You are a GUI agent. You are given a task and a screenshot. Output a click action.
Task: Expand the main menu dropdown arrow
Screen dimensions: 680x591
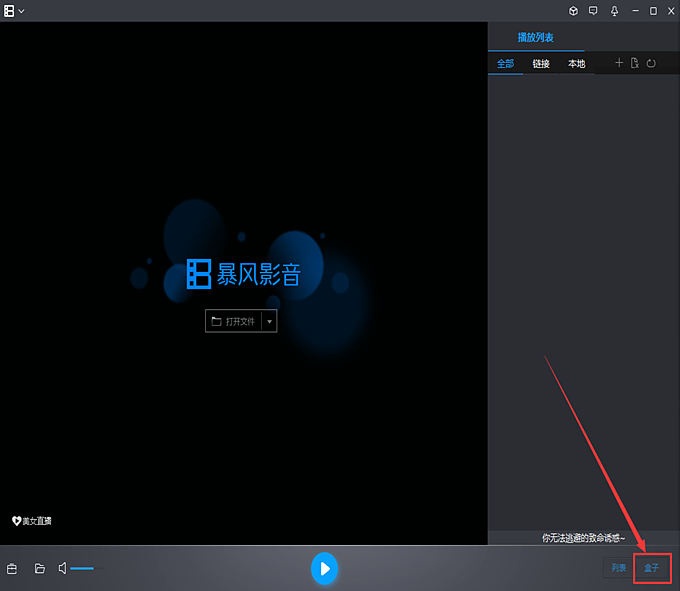coord(21,11)
